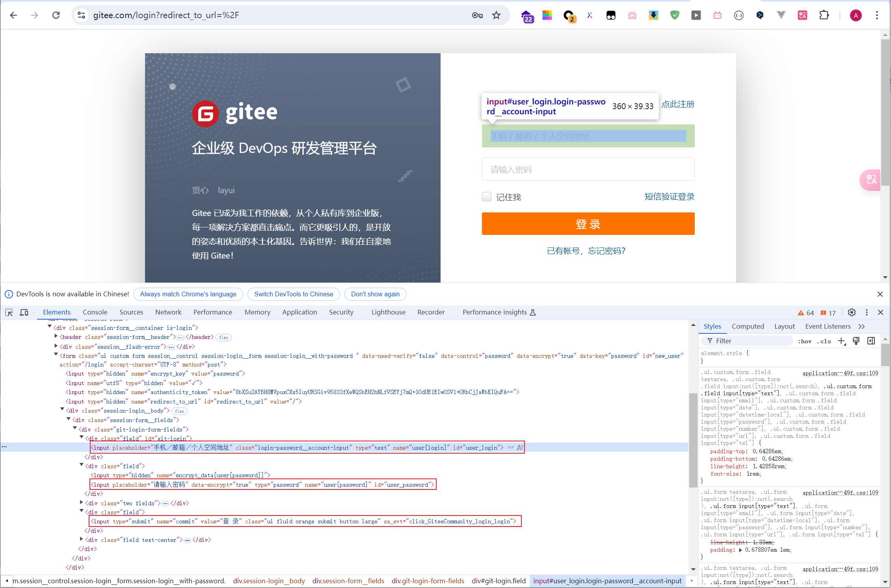The height and width of the screenshot is (588, 891).
Task: Open DevTools settings gear
Action: click(x=852, y=313)
